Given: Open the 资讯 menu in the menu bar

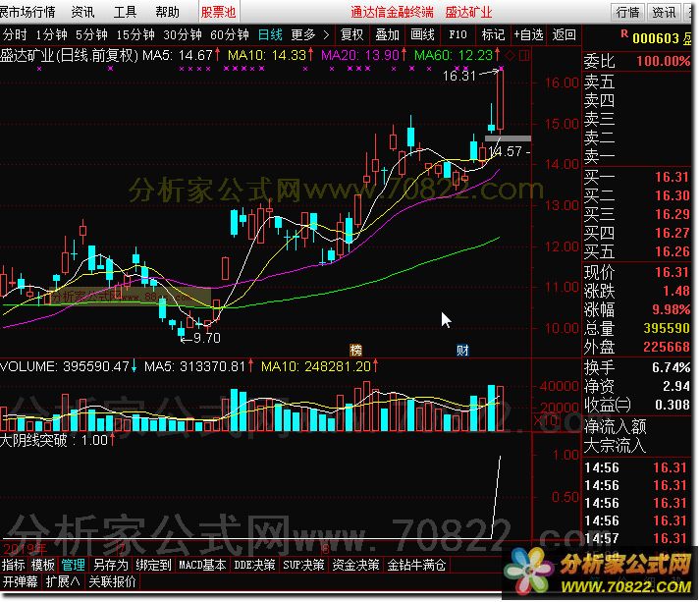Looking at the screenshot, I should point(82,12).
